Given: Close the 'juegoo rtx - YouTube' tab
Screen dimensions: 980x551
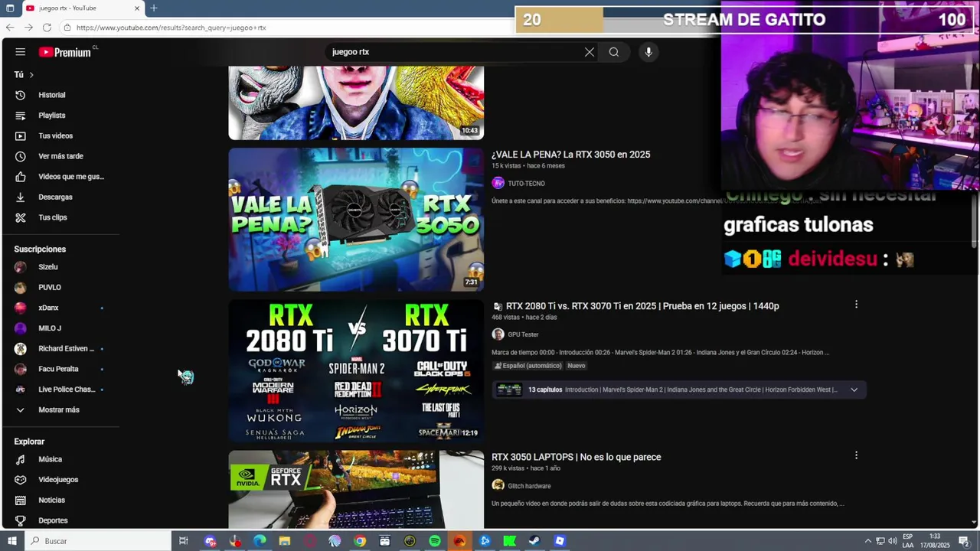Looking at the screenshot, I should coord(137,8).
